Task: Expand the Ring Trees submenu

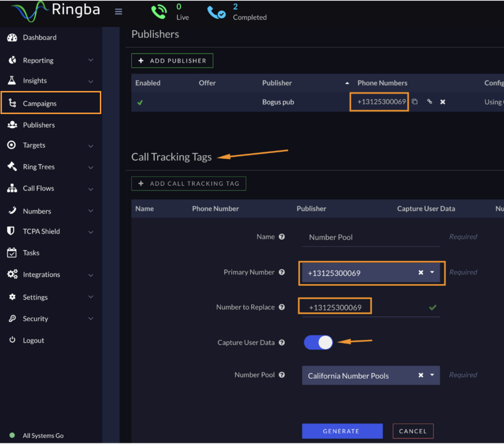Action: click(x=91, y=168)
